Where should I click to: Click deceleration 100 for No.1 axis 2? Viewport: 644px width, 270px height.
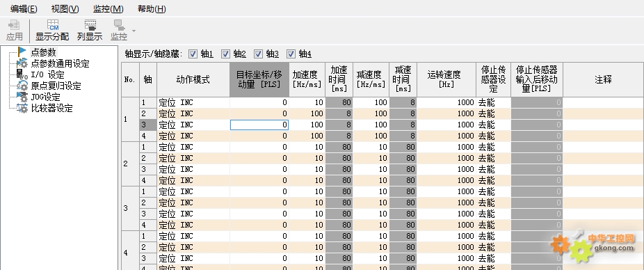[x=371, y=113]
